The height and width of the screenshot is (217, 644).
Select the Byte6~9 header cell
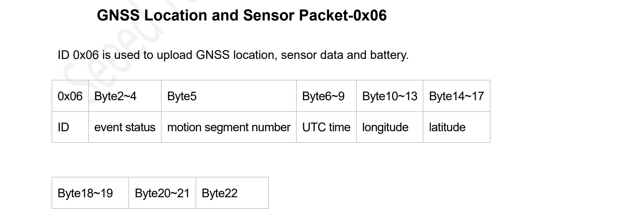[326, 96]
